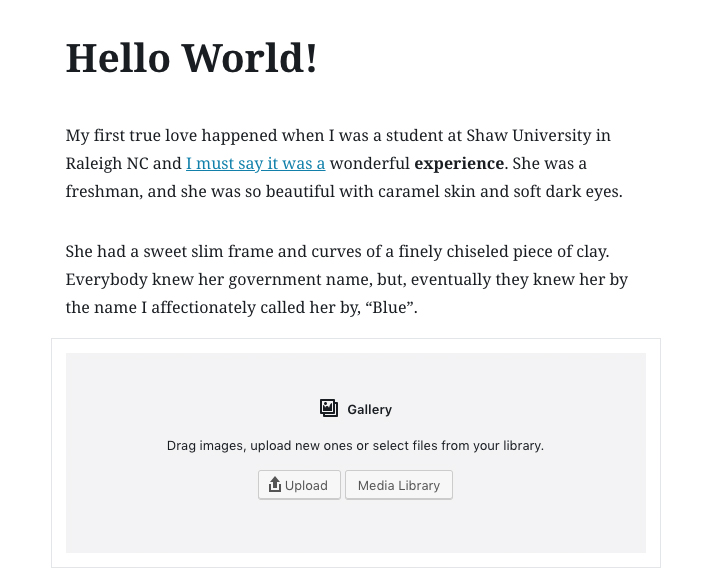Click the Gallery heading label
The image size is (722, 588).
click(369, 409)
